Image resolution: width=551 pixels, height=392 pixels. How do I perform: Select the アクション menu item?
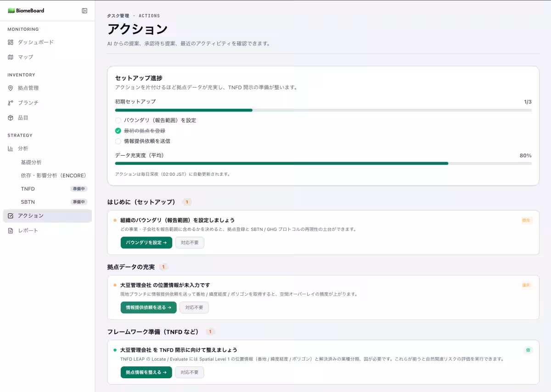[x=47, y=216]
